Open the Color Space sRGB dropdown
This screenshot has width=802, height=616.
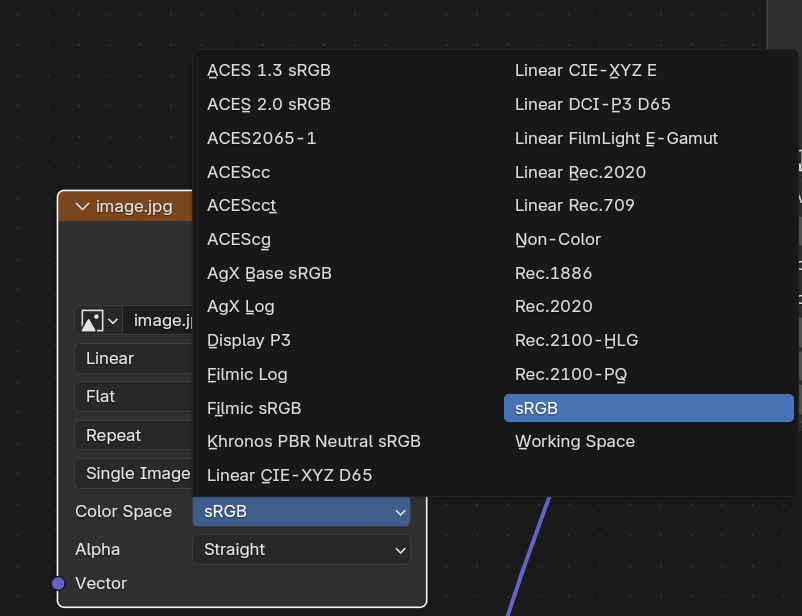pos(301,511)
